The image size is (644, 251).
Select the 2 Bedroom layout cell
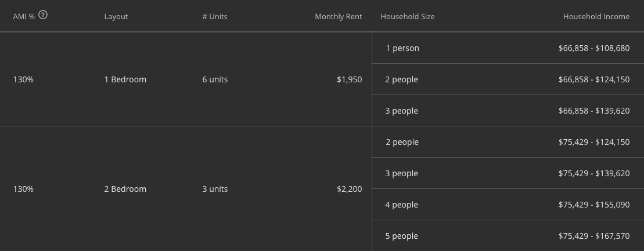pyautogui.click(x=125, y=189)
